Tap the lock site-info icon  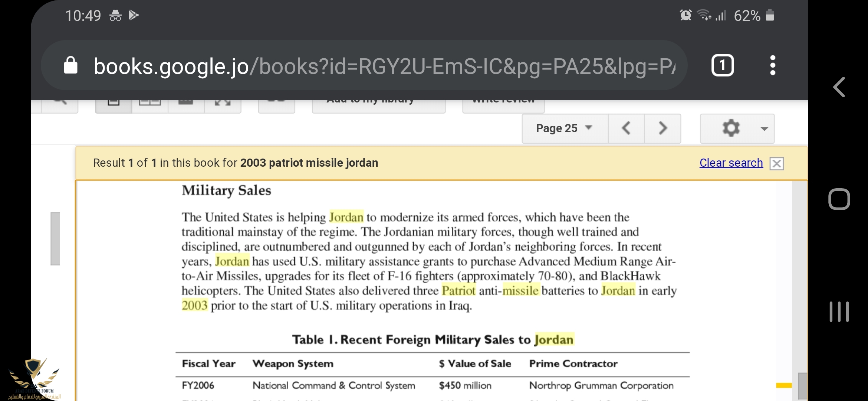pyautogui.click(x=70, y=66)
